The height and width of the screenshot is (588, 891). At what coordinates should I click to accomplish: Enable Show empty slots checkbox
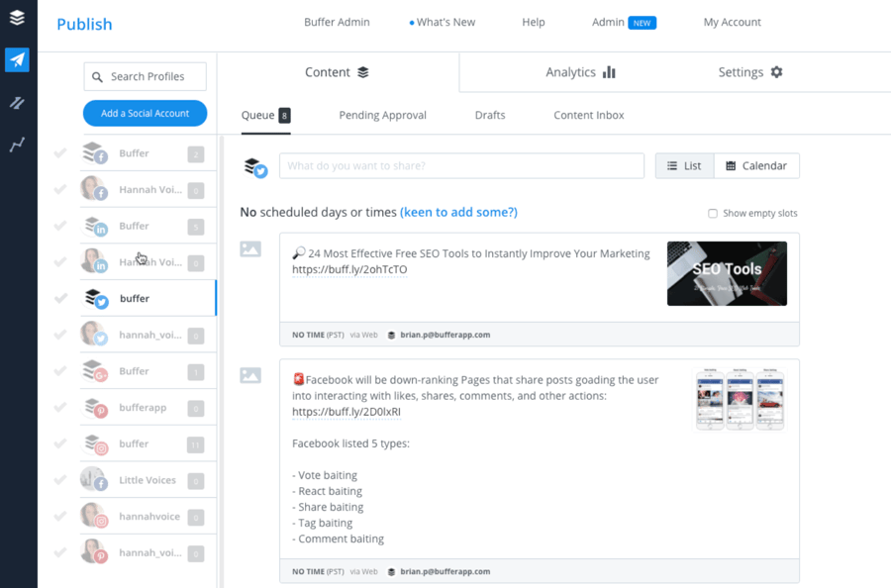[713, 214]
